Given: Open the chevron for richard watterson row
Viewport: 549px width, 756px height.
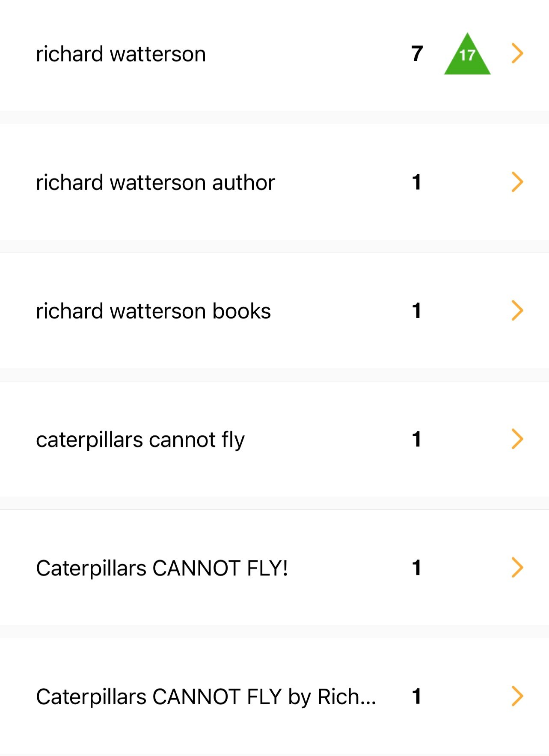Looking at the screenshot, I should [x=517, y=54].
